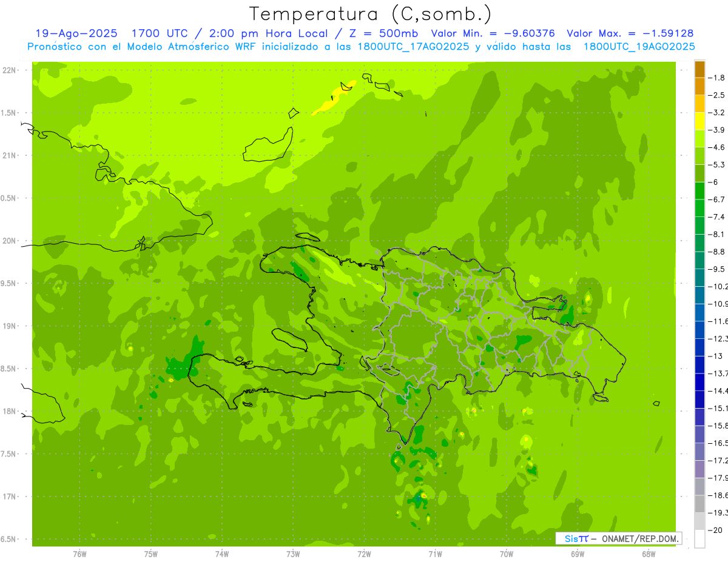
Task: Select the orange swatch between -1.8 and -2.5
Action: click(699, 87)
